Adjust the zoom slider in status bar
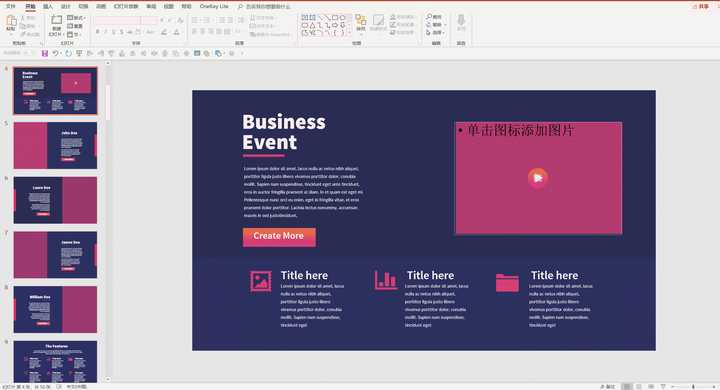 (x=693, y=387)
